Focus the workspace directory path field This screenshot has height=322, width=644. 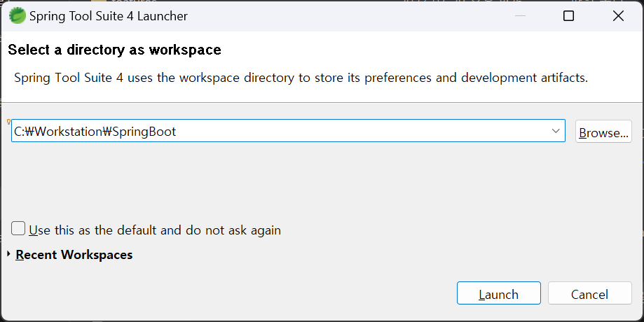point(288,131)
